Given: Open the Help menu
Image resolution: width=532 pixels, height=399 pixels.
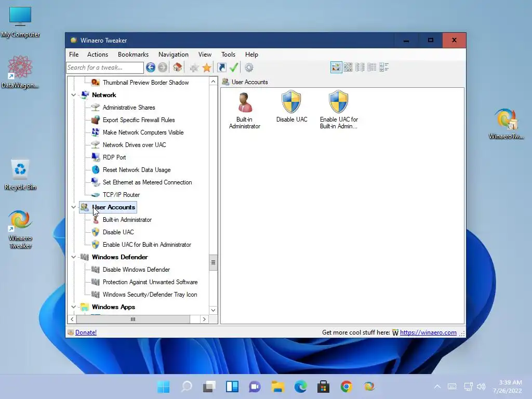Looking at the screenshot, I should 251,54.
